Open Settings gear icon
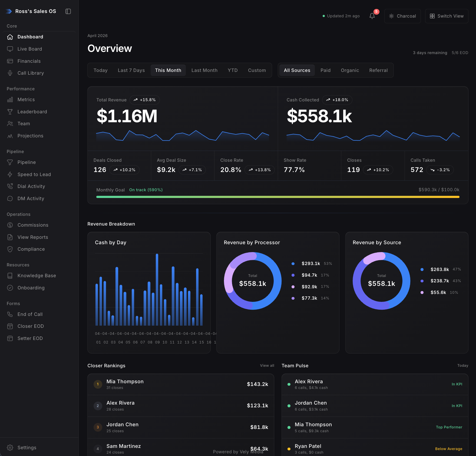Viewport: 476px width, 456px height. pos(10,448)
